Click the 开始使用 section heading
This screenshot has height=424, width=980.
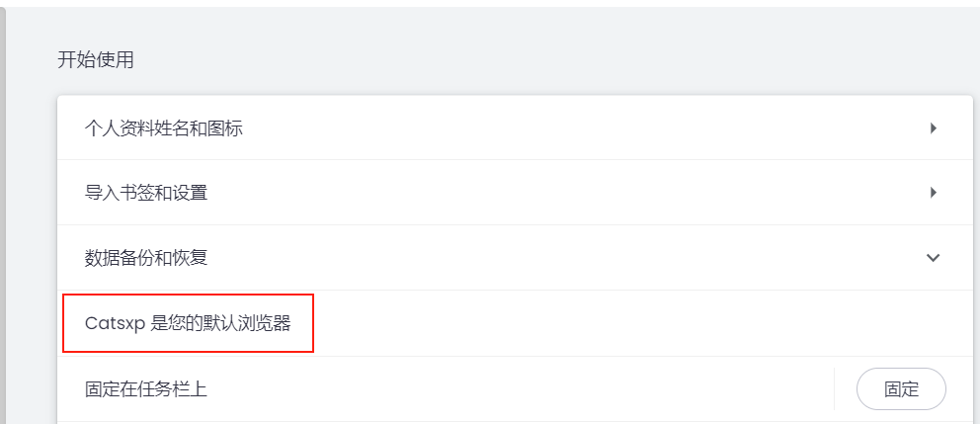pos(96,60)
